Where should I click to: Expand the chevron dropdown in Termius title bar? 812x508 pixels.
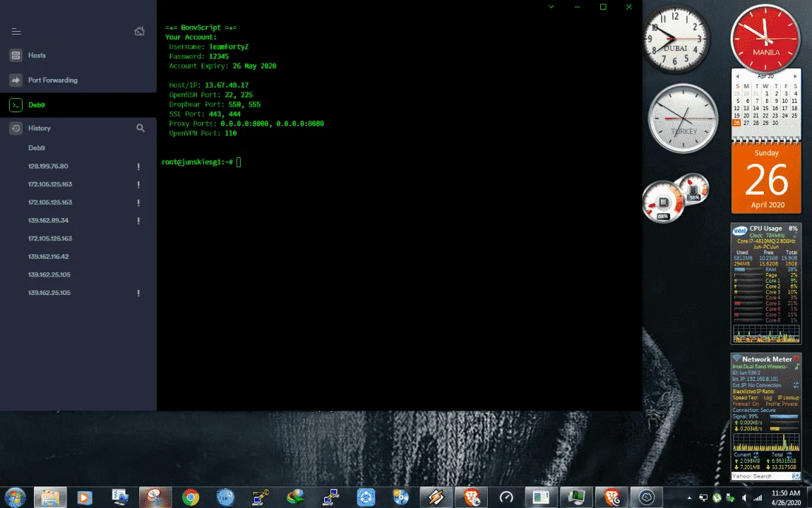coord(551,7)
